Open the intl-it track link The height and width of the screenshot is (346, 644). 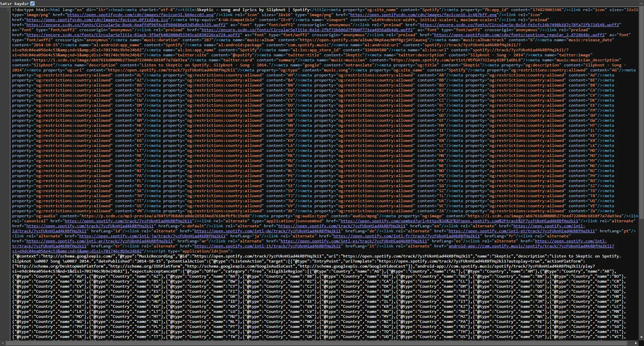(x=267, y=246)
